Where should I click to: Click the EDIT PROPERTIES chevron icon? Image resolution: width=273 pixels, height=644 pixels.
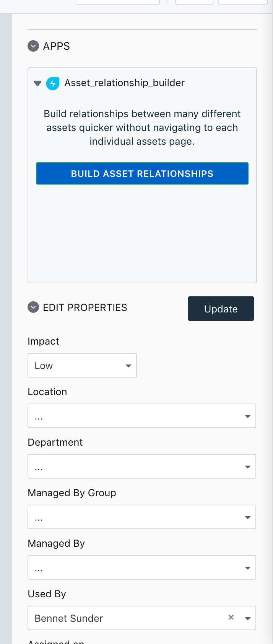[33, 307]
